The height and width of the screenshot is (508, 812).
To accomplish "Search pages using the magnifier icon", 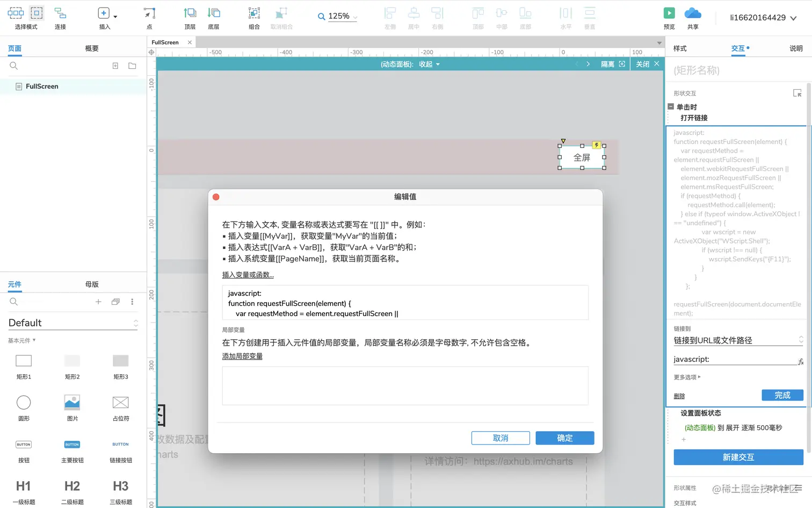I will [x=14, y=66].
